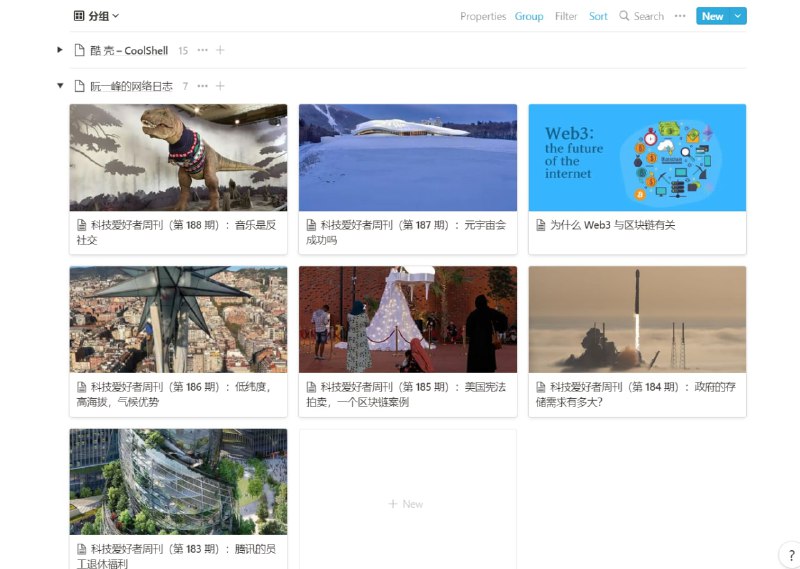Click the search magnifier icon
The width and height of the screenshot is (800, 569).
pyautogui.click(x=624, y=16)
